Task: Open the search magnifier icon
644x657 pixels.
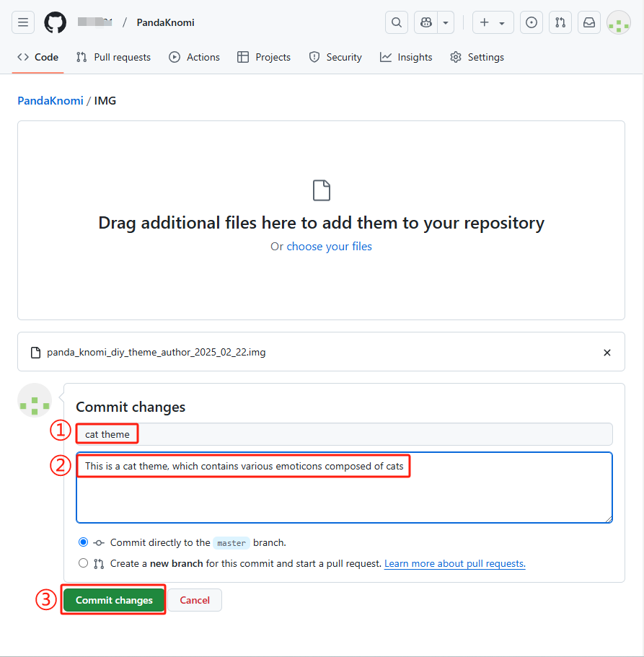Action: [397, 22]
